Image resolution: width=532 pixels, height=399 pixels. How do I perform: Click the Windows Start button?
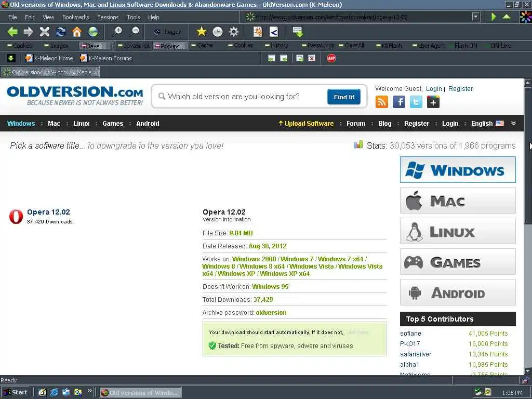click(15, 393)
